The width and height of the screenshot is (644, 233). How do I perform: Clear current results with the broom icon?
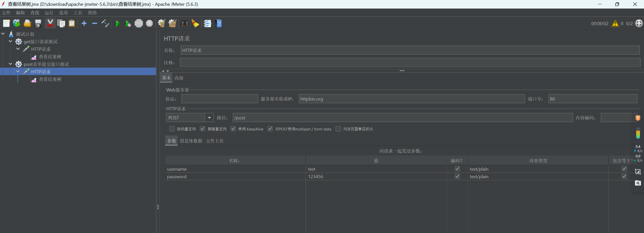pyautogui.click(x=162, y=23)
